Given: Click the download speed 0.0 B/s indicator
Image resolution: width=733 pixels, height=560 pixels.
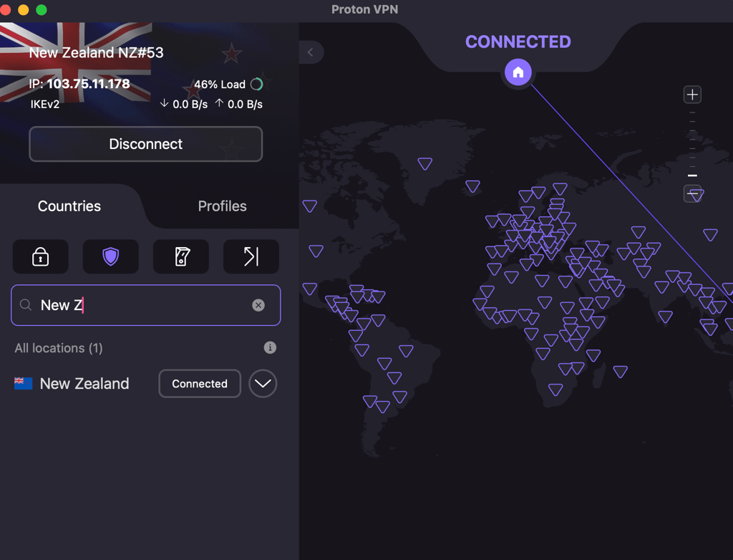Looking at the screenshot, I should coord(184,104).
